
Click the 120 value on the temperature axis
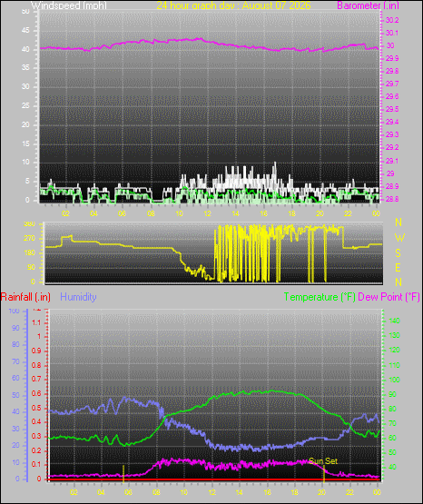pyautogui.click(x=395, y=350)
